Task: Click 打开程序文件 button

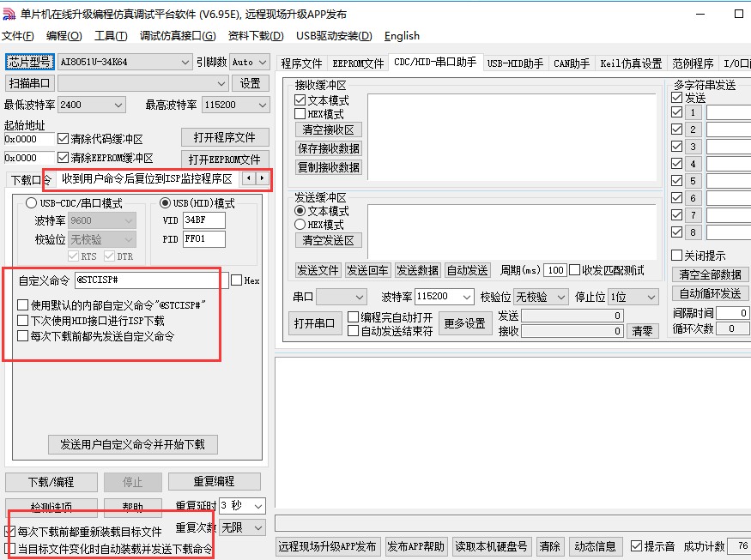Action: click(x=225, y=138)
